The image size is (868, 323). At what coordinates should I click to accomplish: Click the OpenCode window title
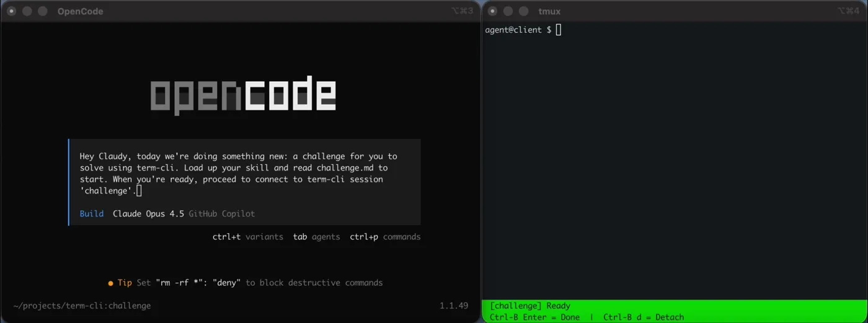tap(80, 11)
